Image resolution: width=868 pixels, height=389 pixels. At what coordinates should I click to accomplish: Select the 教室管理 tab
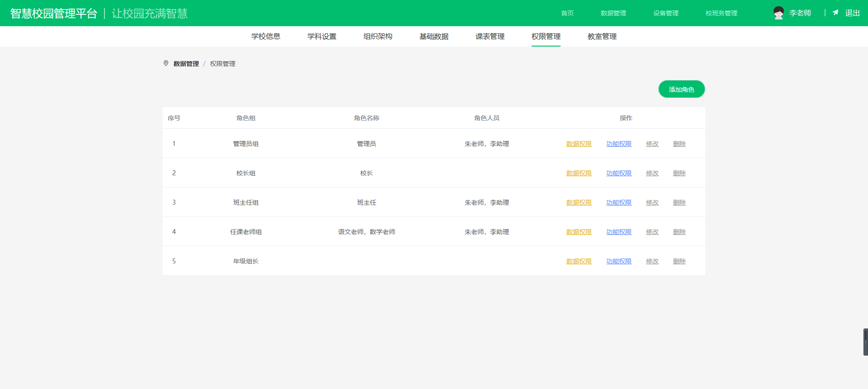602,36
